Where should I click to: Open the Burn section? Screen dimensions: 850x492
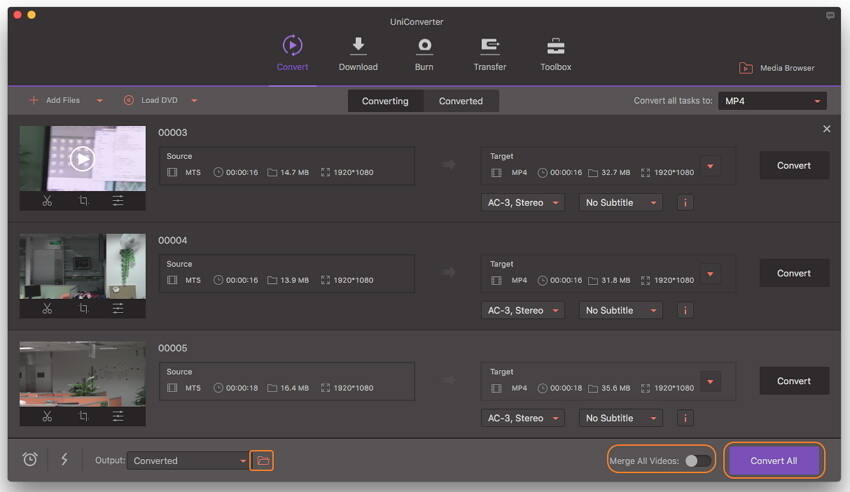[x=424, y=53]
